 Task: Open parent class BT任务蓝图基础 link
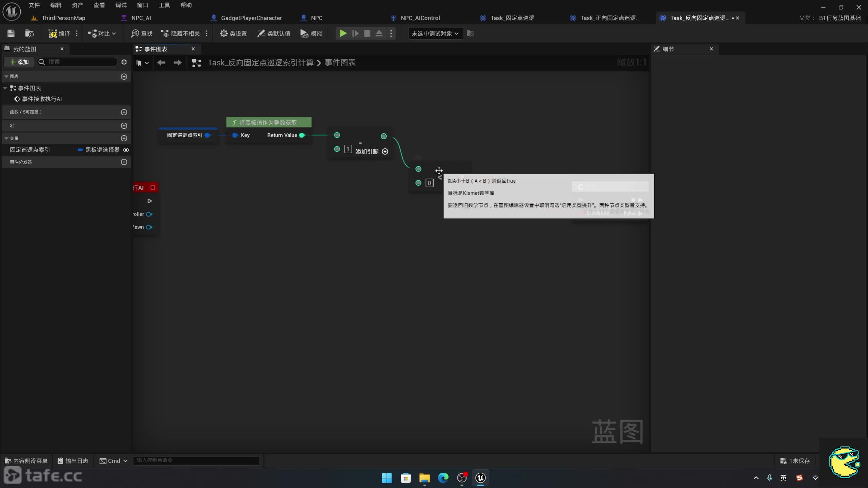click(x=840, y=18)
